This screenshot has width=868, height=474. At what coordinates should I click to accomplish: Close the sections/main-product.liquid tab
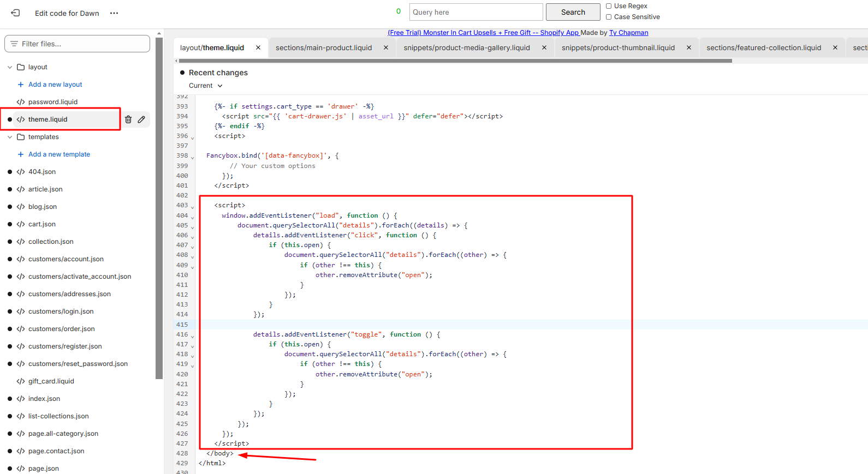tap(386, 47)
